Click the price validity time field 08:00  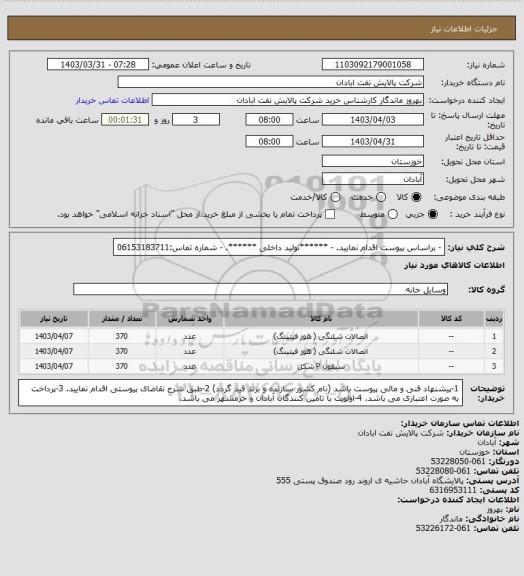[269, 141]
